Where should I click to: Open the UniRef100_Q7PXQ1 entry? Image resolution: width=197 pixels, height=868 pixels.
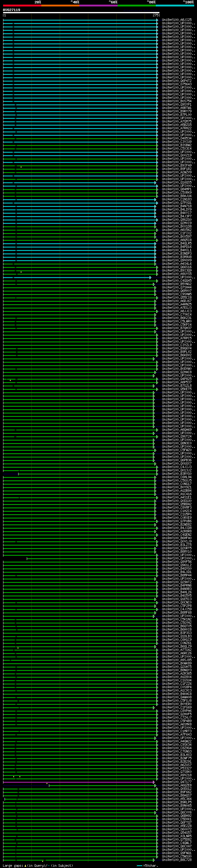coord(177,203)
